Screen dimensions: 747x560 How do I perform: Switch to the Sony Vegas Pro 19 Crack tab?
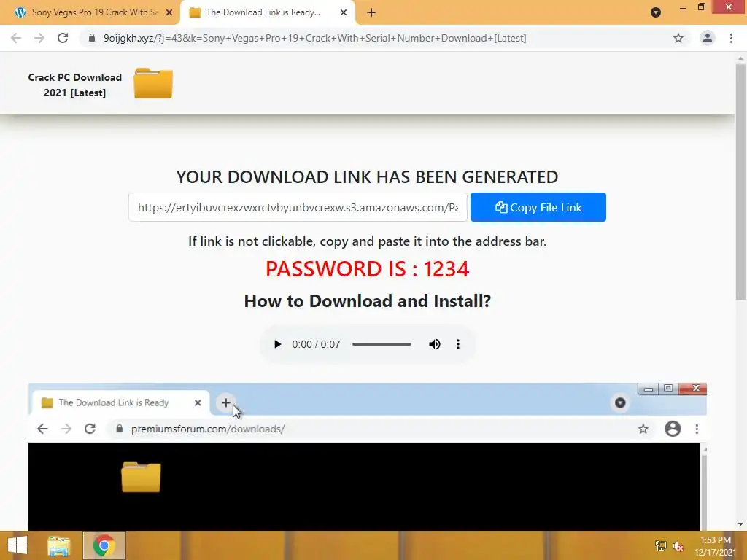[90, 12]
